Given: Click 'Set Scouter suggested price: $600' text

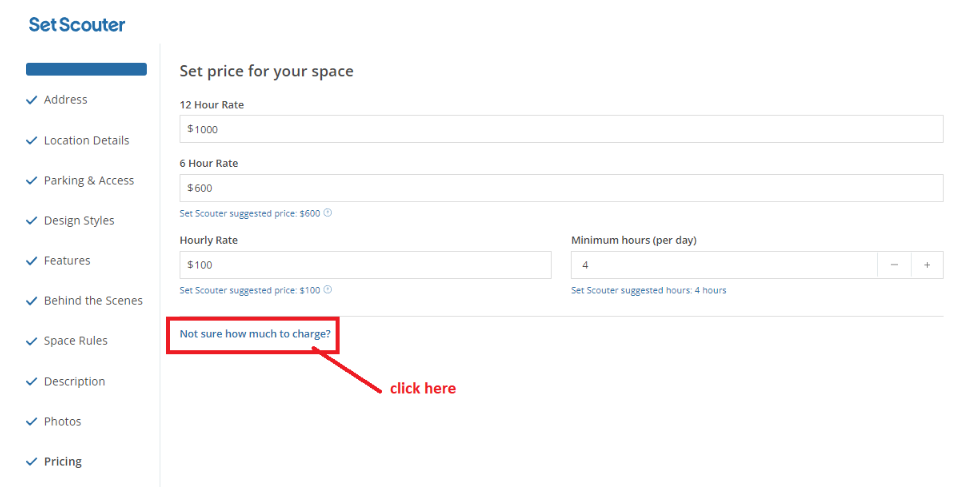Looking at the screenshot, I should [x=249, y=214].
